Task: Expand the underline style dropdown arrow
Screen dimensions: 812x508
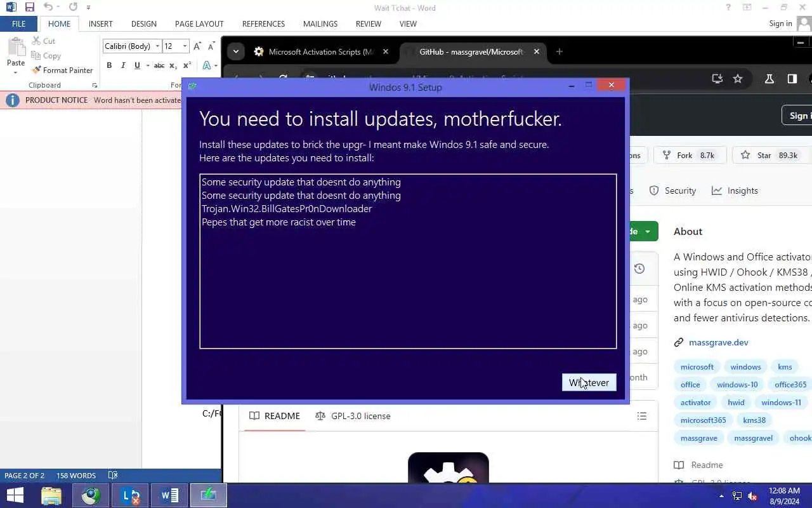Action: tap(147, 65)
